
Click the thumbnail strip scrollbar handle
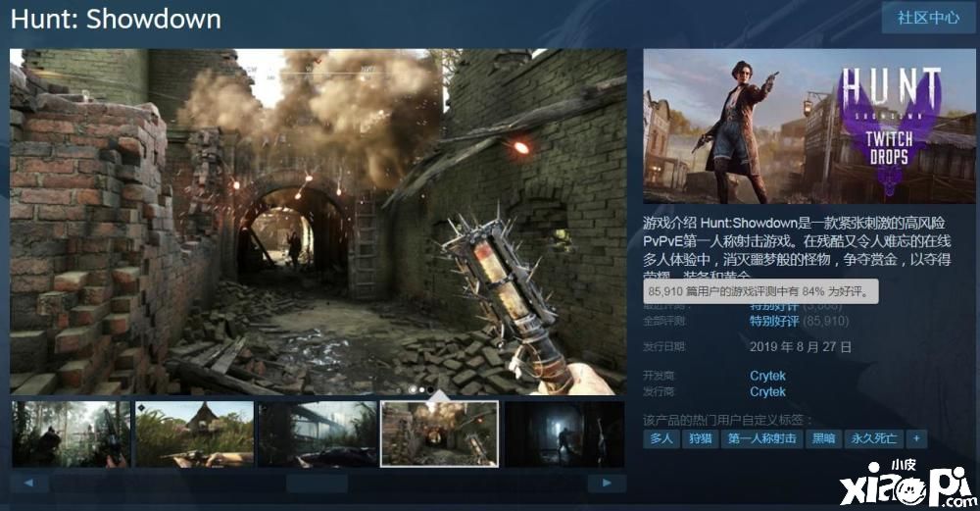point(317,483)
